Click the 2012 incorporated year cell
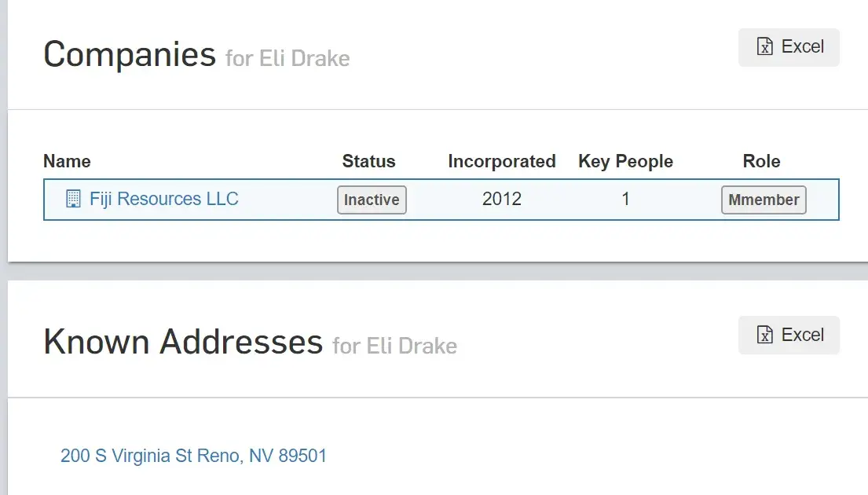The height and width of the screenshot is (495, 868). [501, 200]
